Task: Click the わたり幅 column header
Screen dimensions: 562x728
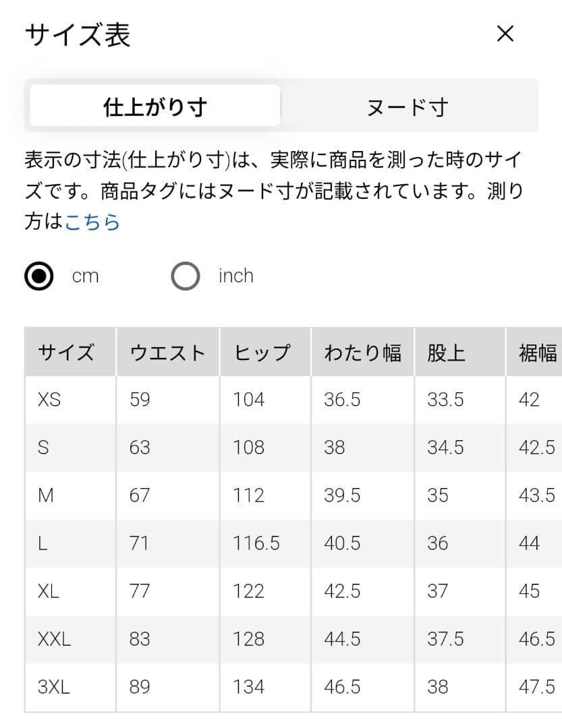Action: 362,352
